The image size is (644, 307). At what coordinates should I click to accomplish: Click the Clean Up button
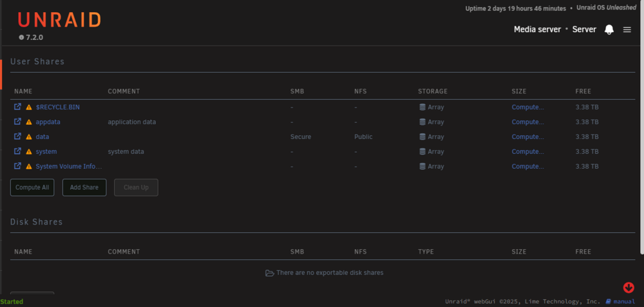pos(136,187)
